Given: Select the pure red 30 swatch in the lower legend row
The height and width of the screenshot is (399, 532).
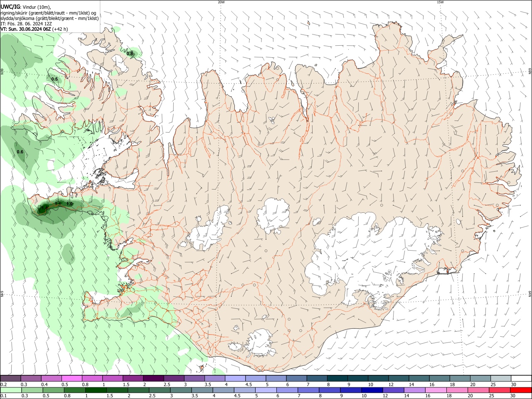Looking at the screenshot, I should (521, 390).
